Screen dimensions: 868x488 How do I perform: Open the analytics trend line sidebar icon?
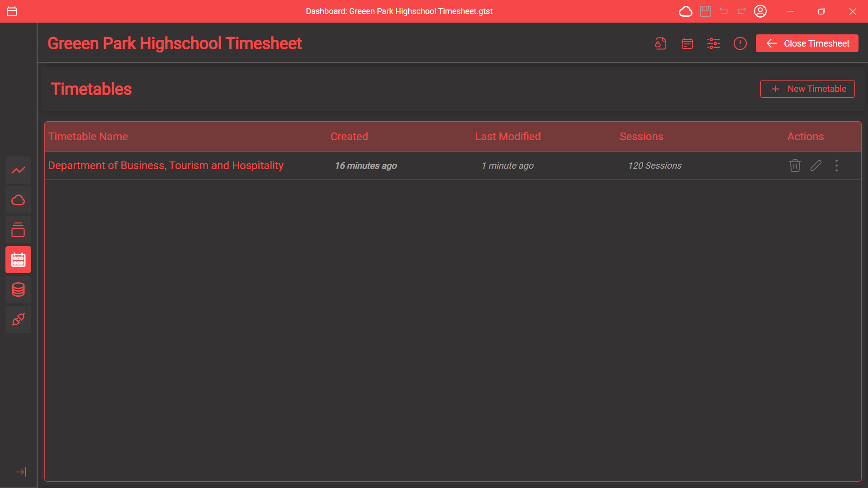(x=18, y=170)
